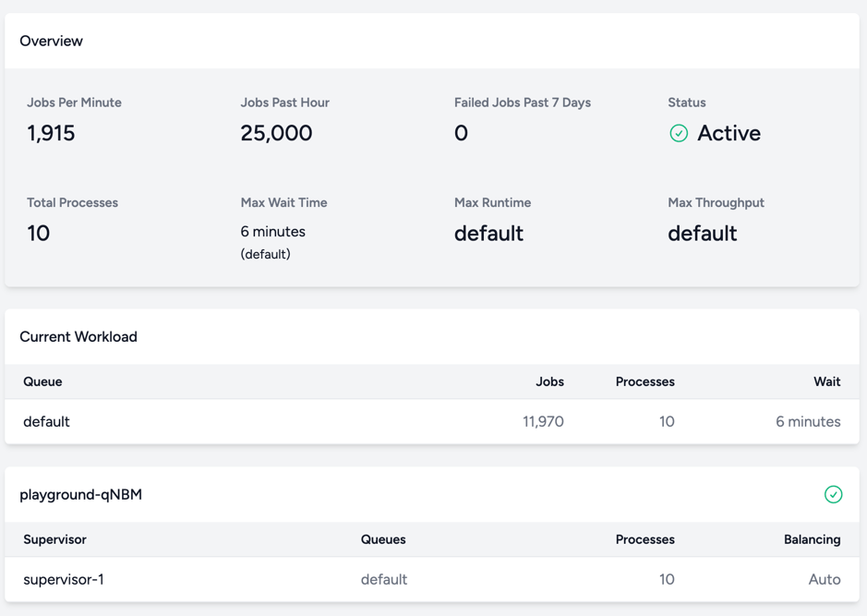Click the playground-qNBM green check icon
867x616 pixels.
pos(833,494)
